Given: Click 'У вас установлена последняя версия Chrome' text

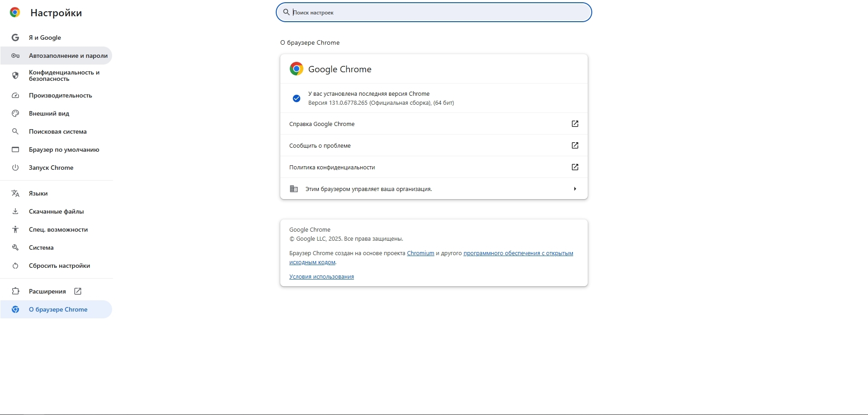Looking at the screenshot, I should pos(369,94).
